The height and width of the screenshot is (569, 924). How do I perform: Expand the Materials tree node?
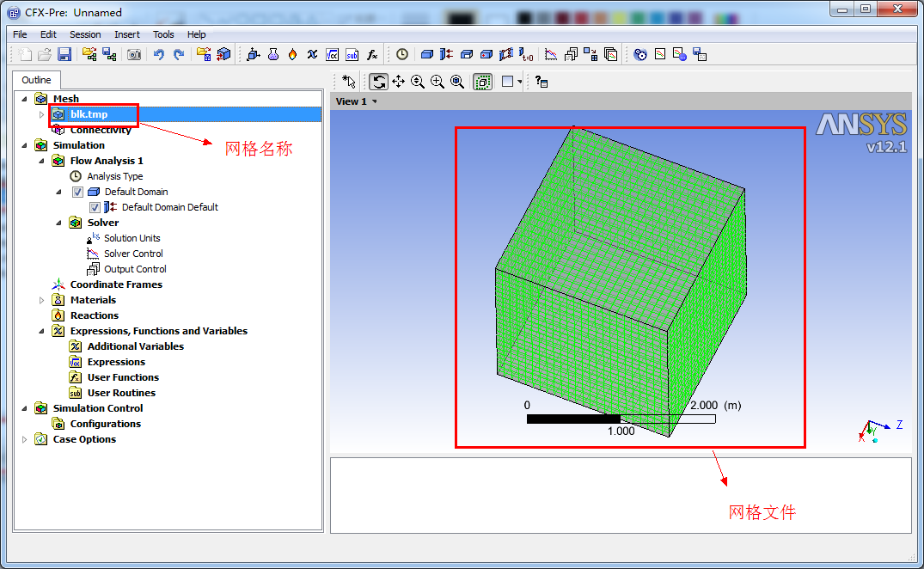[x=41, y=300]
